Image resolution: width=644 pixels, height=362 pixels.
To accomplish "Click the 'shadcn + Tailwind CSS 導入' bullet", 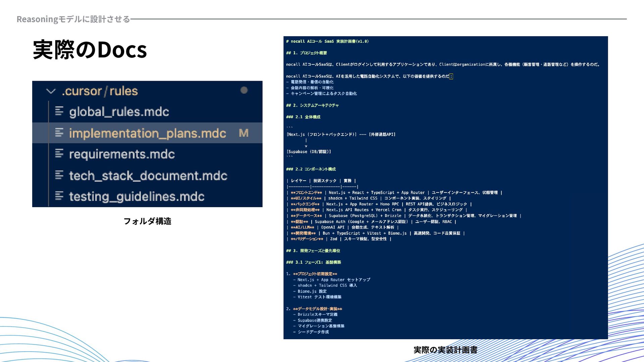I will (325, 286).
